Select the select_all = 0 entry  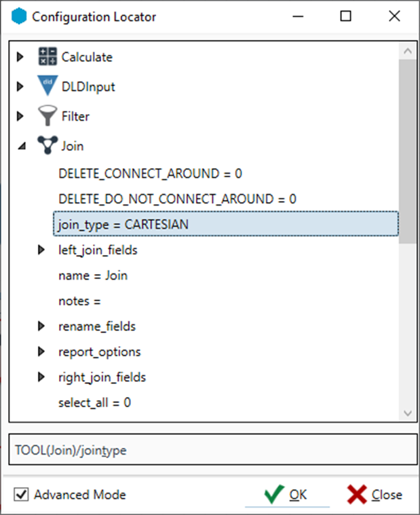point(94,402)
